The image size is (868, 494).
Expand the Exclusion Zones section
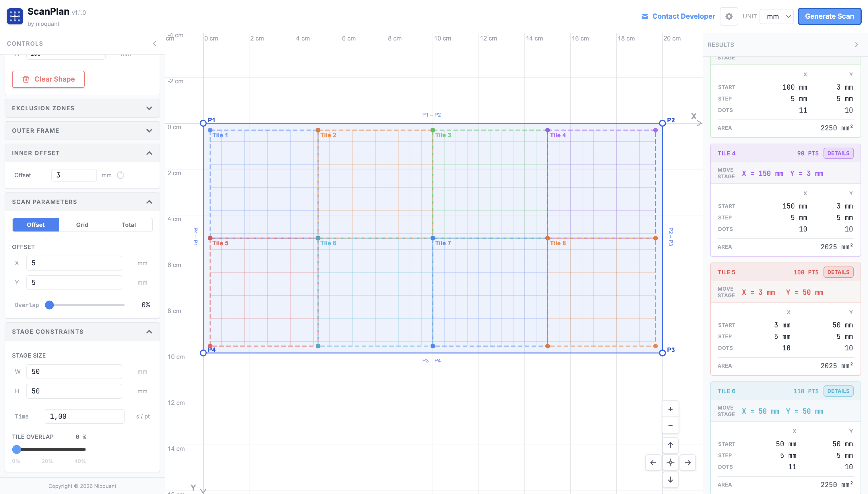tap(82, 108)
